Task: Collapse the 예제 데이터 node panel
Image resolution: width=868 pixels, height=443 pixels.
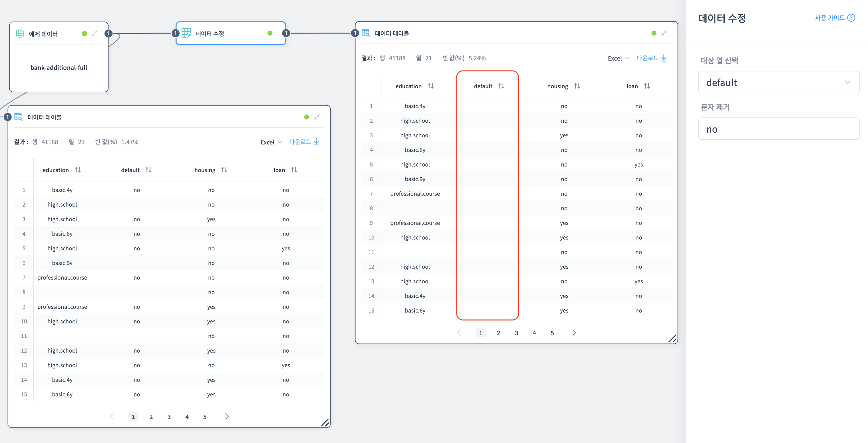Action: [95, 33]
